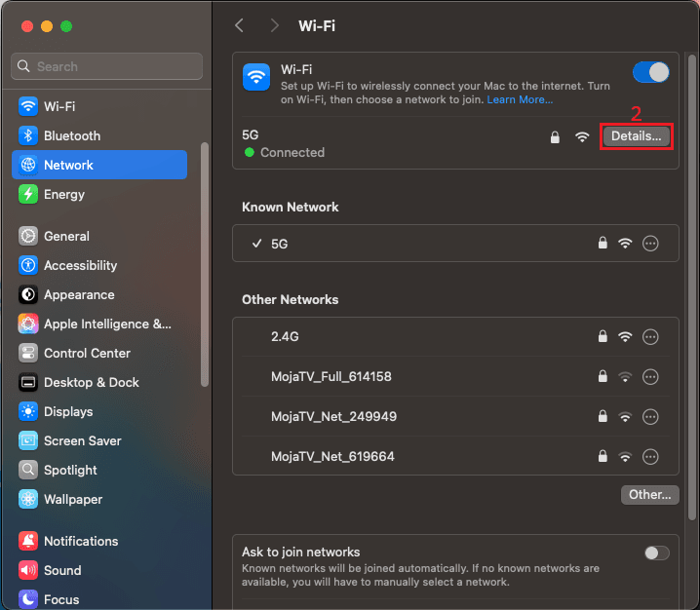Viewport: 700px width, 610px height.
Task: Click the Accessibility sidebar icon
Action: point(28,265)
